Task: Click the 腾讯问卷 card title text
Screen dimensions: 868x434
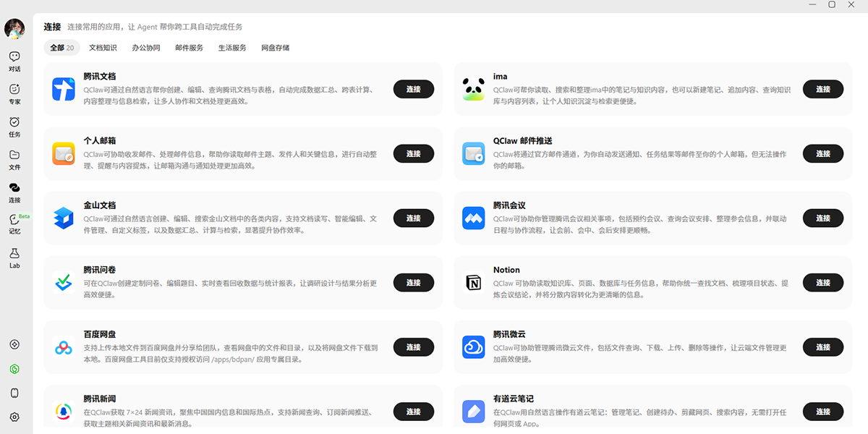Action: (100, 269)
